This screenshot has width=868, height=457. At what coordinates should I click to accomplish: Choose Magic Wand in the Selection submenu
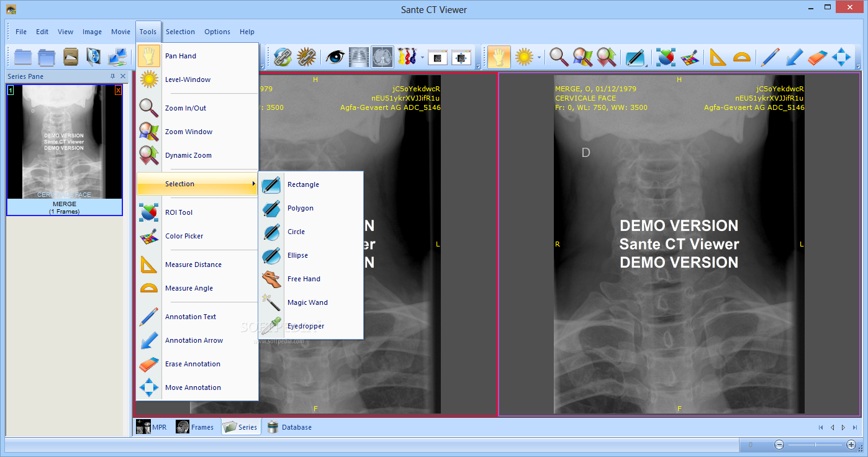[x=311, y=302]
